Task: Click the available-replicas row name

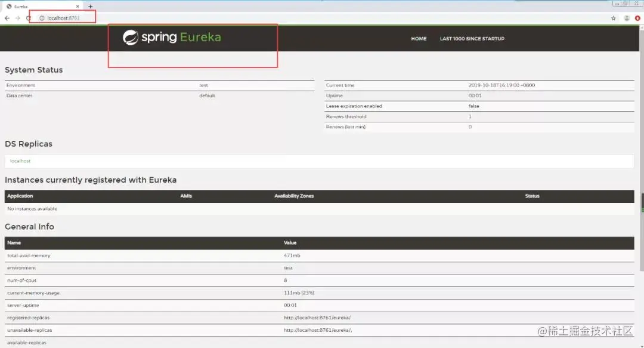Action: click(27, 343)
